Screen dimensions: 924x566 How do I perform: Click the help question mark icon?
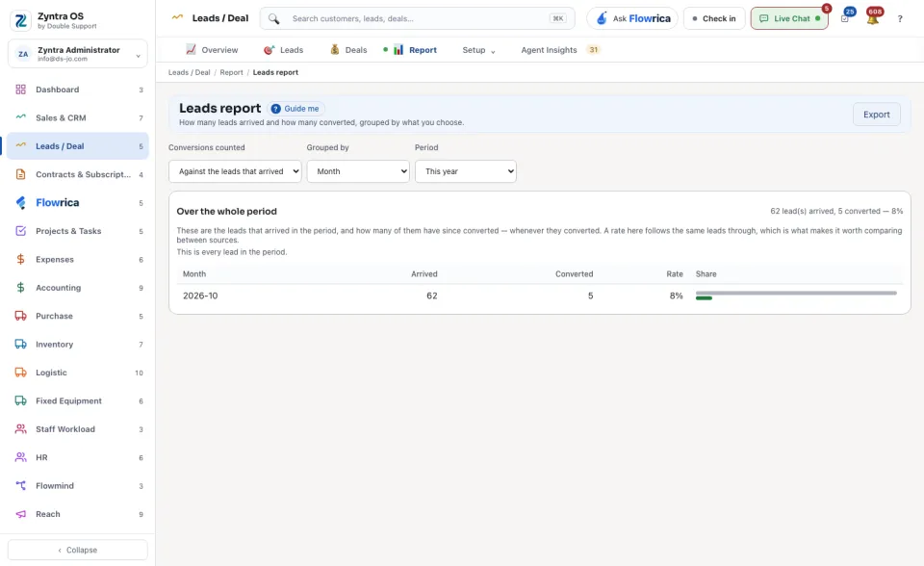click(900, 19)
